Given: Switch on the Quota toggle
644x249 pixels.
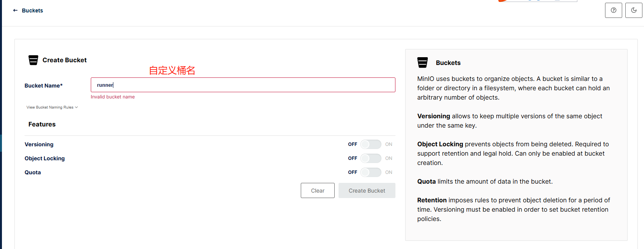Looking at the screenshot, I should point(371,172).
